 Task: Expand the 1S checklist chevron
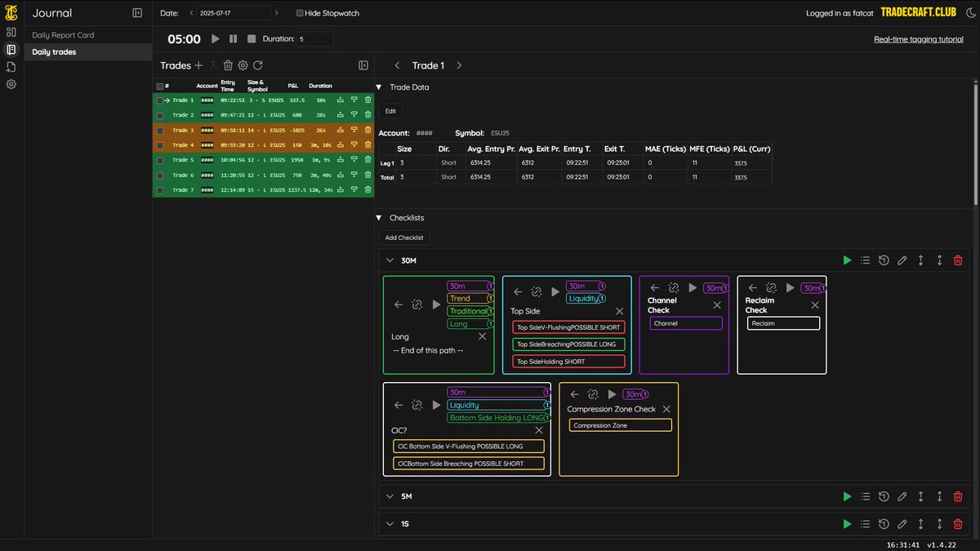[x=390, y=523]
